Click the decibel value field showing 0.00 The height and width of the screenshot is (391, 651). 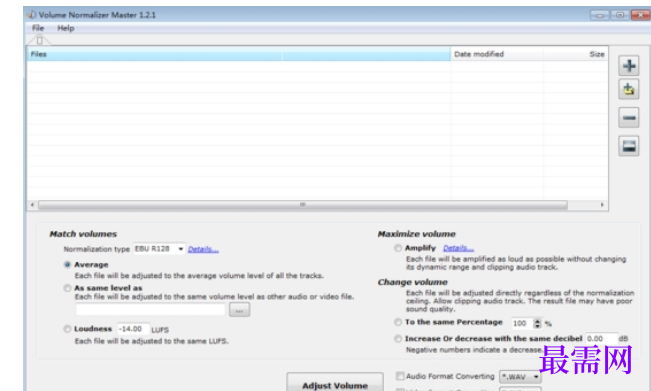[602, 339]
